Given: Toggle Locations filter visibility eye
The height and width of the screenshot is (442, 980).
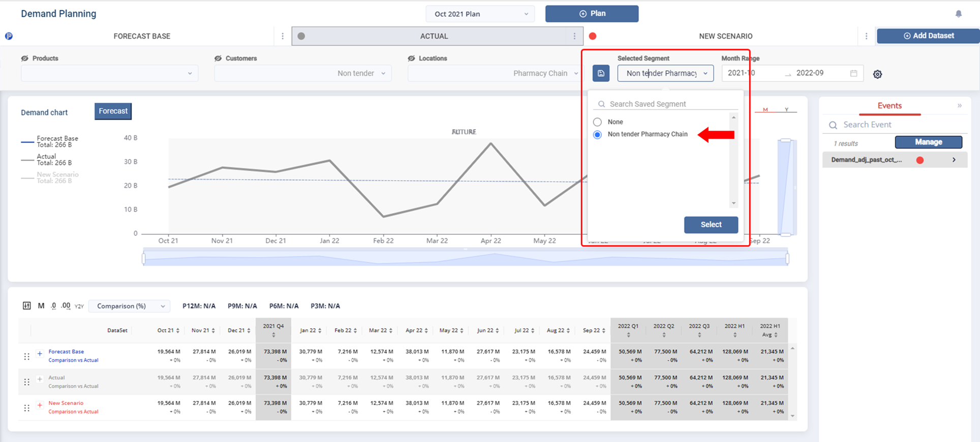Looking at the screenshot, I should 411,58.
